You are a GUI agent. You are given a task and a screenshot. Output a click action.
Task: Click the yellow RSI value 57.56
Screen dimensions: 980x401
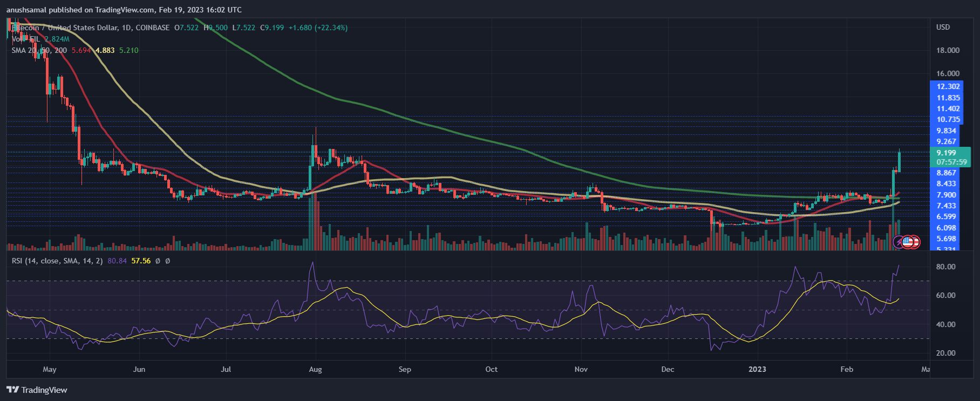(x=141, y=261)
